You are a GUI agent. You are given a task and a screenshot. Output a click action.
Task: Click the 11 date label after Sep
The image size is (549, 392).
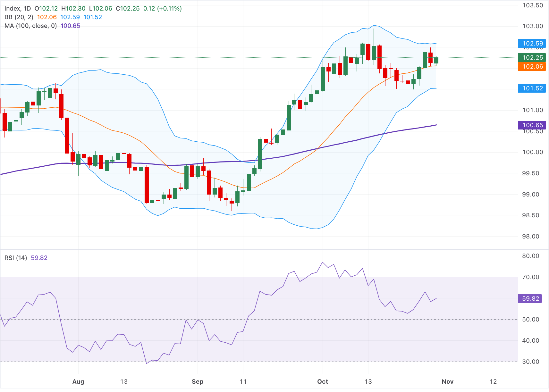(x=243, y=381)
